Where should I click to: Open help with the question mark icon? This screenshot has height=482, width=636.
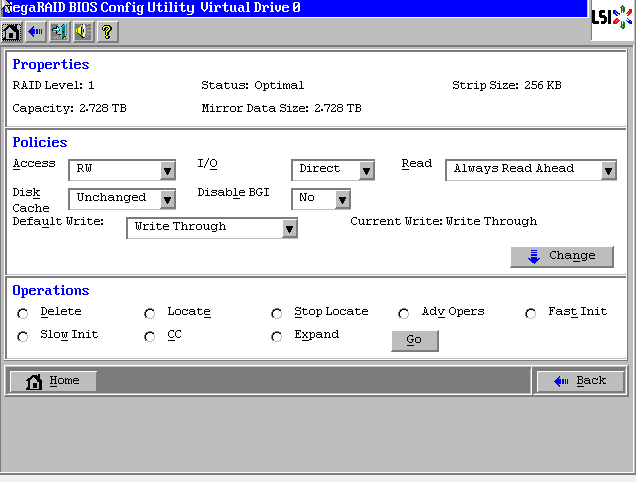(106, 32)
